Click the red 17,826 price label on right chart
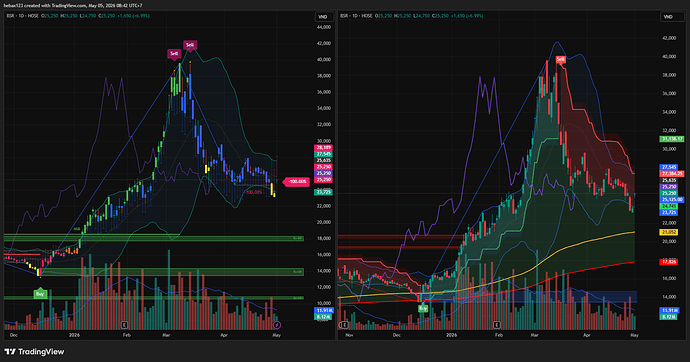 pos(669,262)
